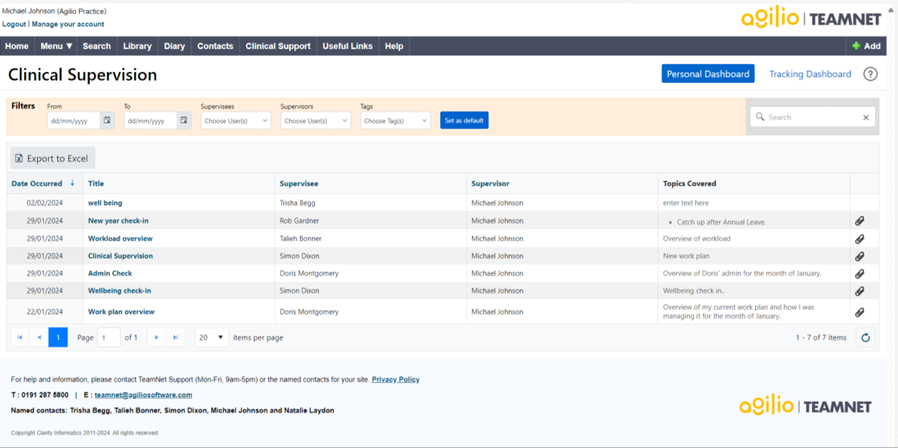Switch to the Personal Dashboard tab

(x=708, y=74)
